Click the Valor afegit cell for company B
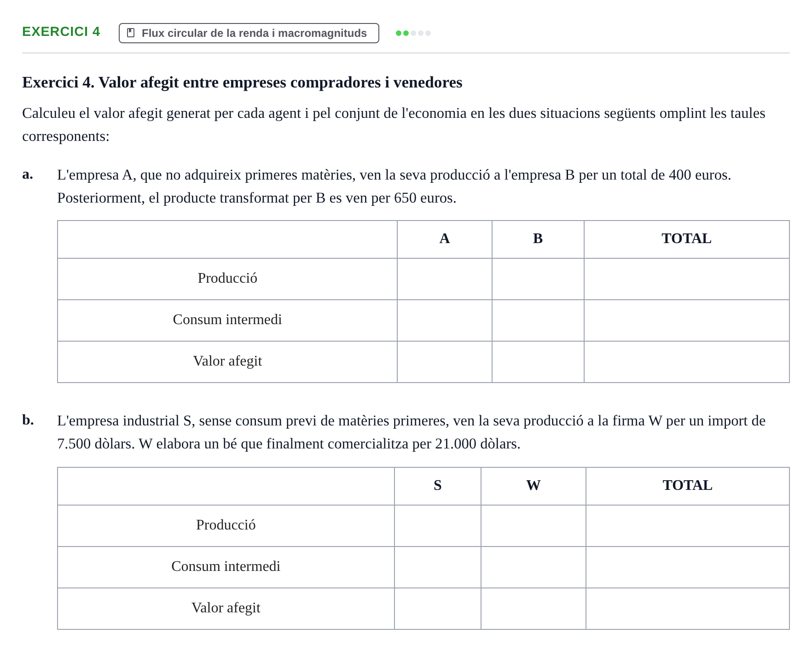The image size is (812, 663). pos(538,362)
